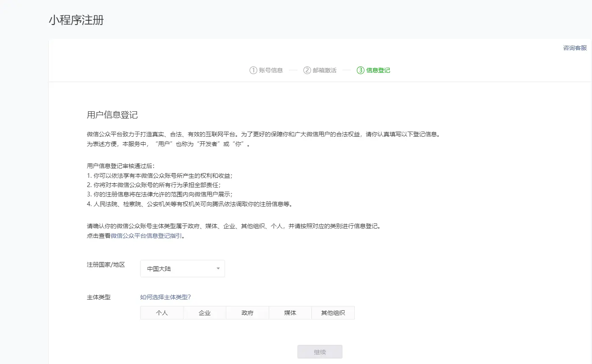
Task: Pick 媒体 as subject type
Action: click(x=290, y=313)
